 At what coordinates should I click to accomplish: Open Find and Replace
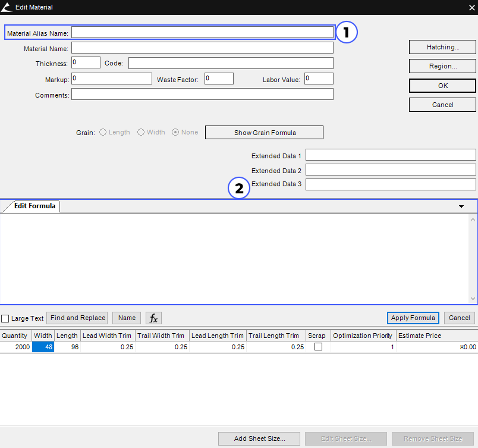pyautogui.click(x=78, y=318)
